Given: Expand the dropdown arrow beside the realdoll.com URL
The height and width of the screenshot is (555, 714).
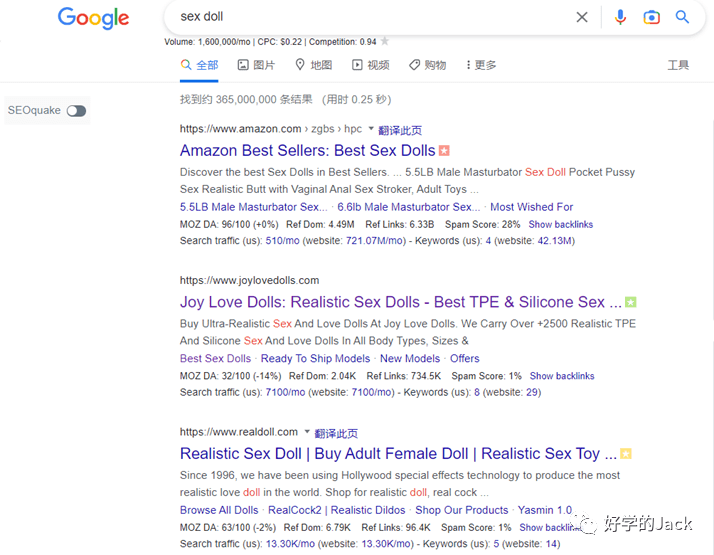Looking at the screenshot, I should 307,431.
